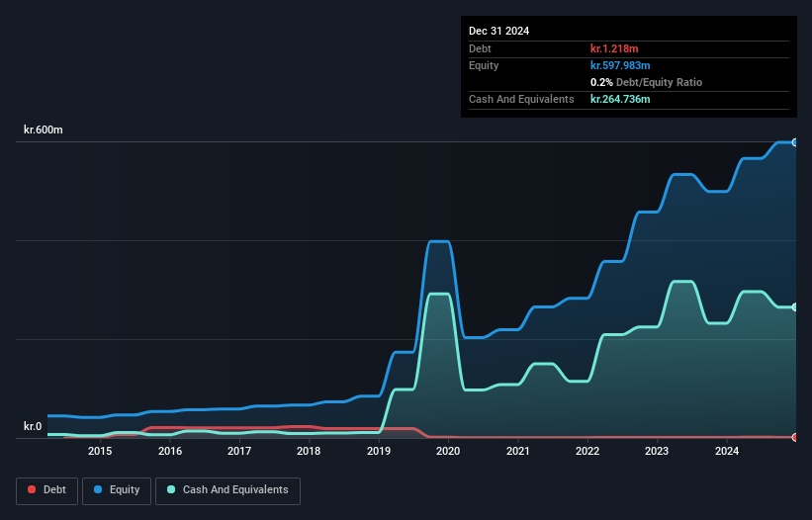Click the 0.2% Debt/Equity Ratio text

646,82
